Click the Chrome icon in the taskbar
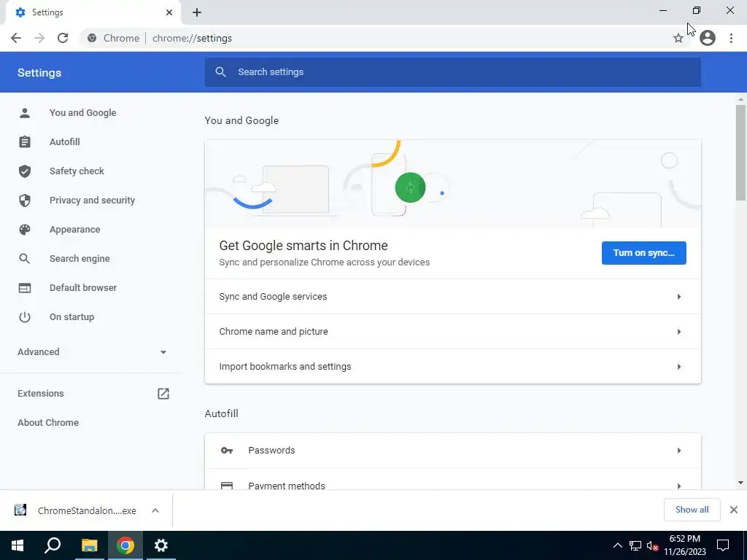This screenshot has height=560, width=747. [125, 545]
